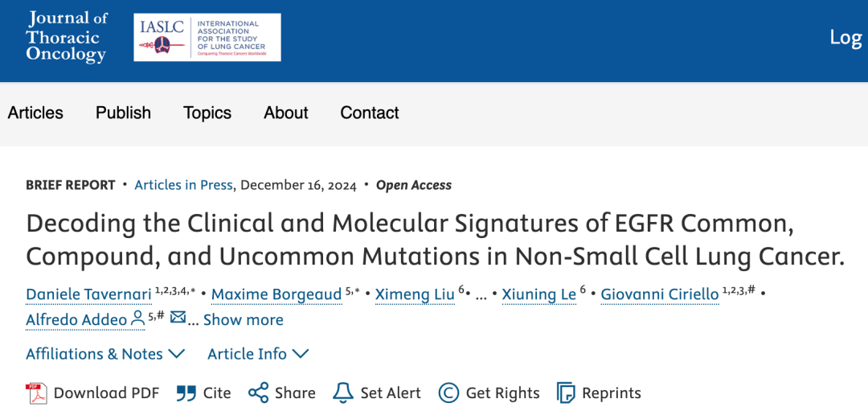Click the Get Rights copyright icon
The height and width of the screenshot is (411, 868).
pos(448,393)
